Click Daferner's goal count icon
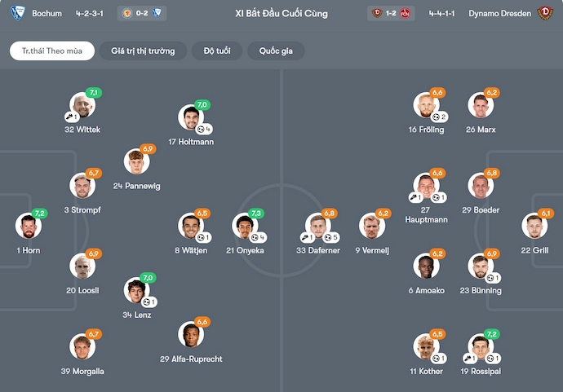Viewport: 563px width, 392px height. [x=330, y=237]
